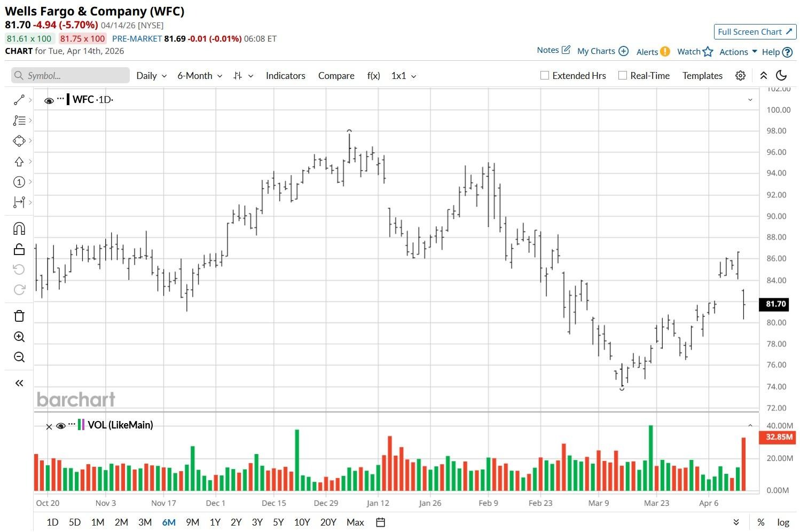Select the 3M range tab
This screenshot has height=532, width=800.
tap(145, 522)
